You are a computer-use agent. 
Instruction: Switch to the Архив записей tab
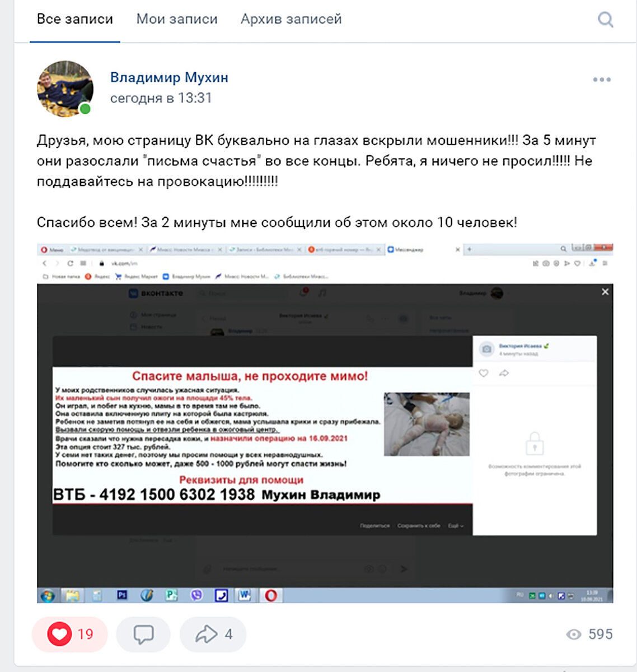click(291, 19)
